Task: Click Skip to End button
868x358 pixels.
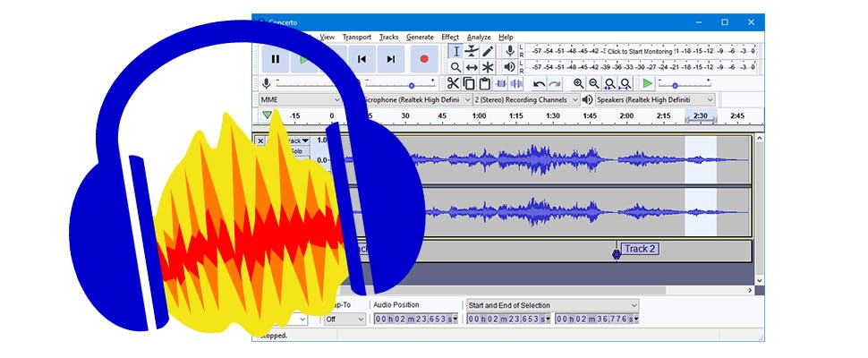Action: pos(391,59)
